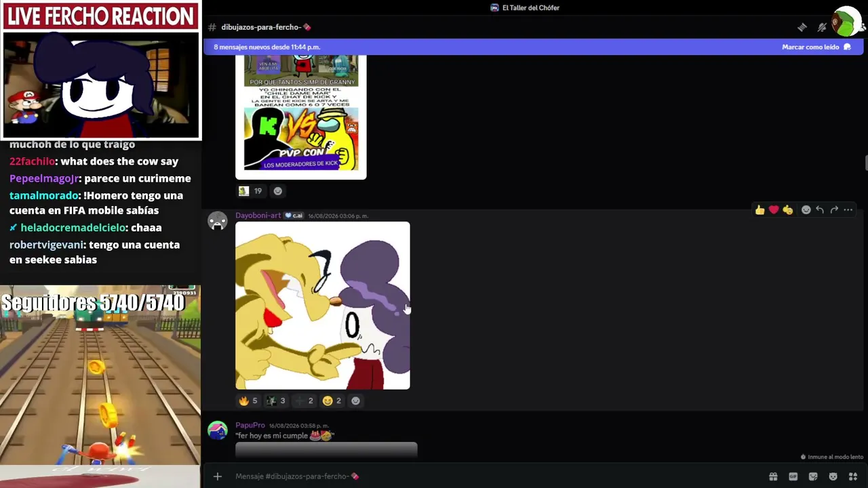React with thumbs up emoji
The height and width of the screenshot is (488, 868).
click(759, 210)
